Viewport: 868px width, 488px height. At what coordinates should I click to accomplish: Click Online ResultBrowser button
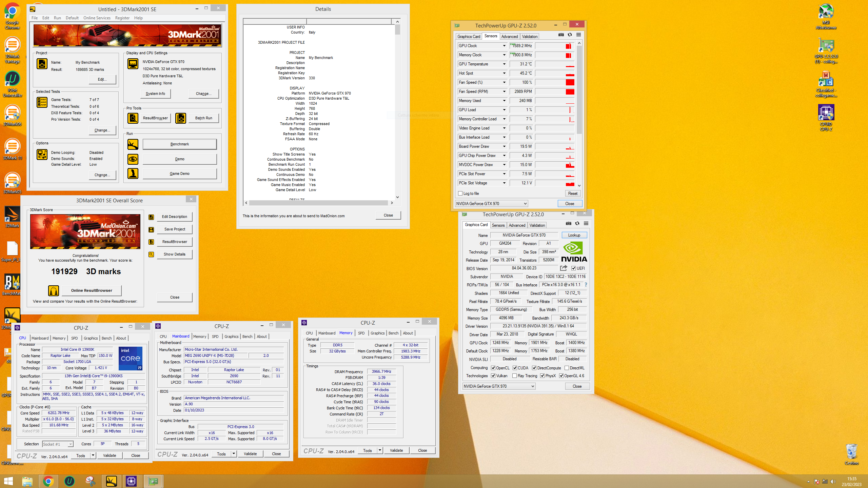[92, 290]
